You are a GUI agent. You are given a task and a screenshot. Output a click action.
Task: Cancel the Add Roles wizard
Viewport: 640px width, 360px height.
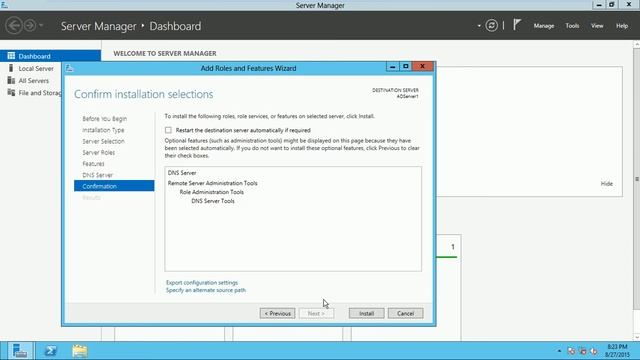pos(405,313)
